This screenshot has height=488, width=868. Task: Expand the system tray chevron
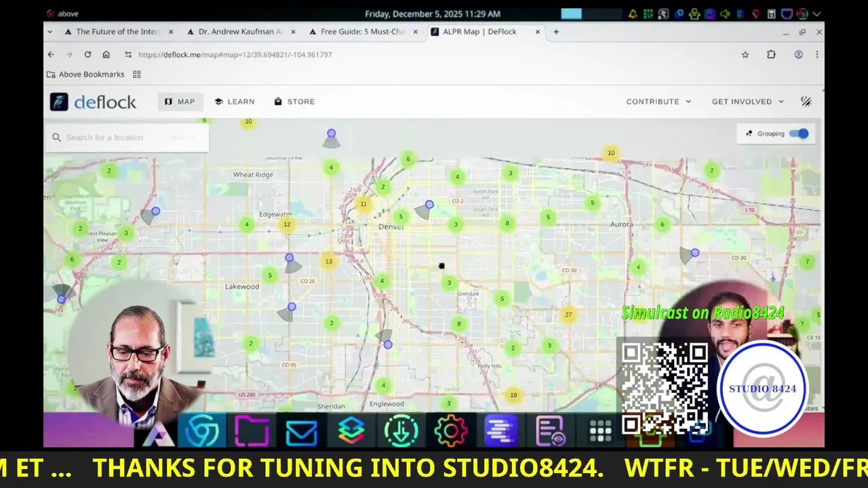[816, 14]
